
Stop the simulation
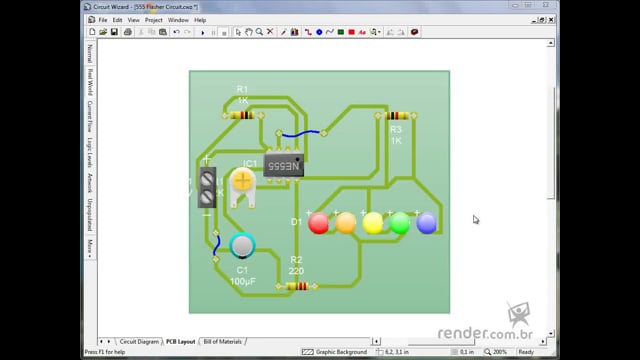(x=224, y=32)
